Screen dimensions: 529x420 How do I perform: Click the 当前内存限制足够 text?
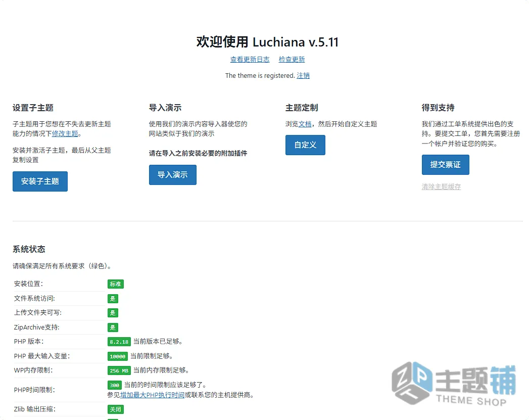pyautogui.click(x=161, y=370)
